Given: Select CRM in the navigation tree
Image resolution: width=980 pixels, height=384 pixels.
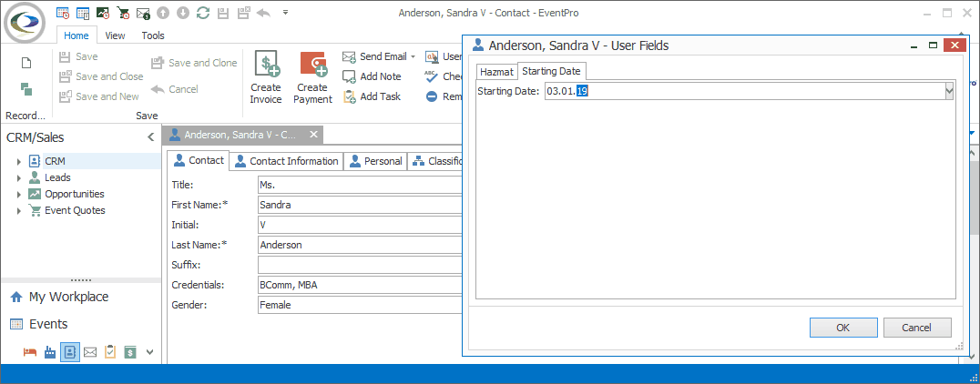Looking at the screenshot, I should (55, 161).
